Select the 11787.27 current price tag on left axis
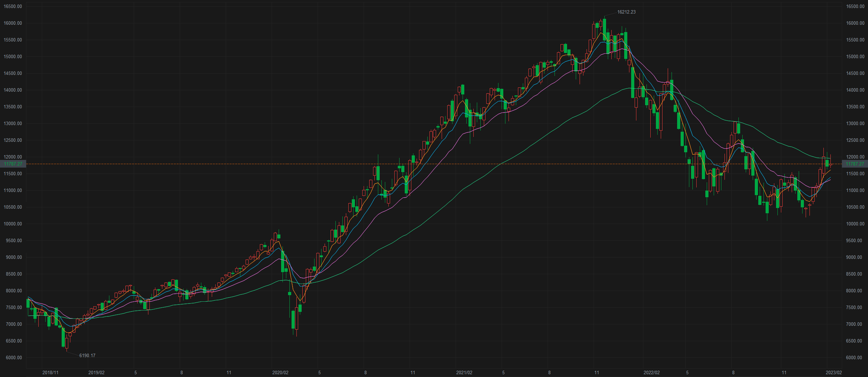 click(13, 164)
